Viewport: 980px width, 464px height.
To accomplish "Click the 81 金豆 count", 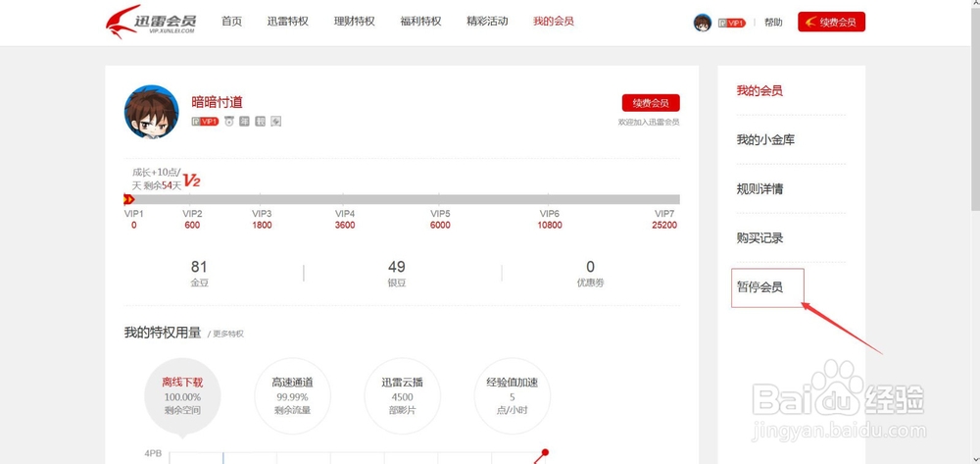I will tap(199, 274).
